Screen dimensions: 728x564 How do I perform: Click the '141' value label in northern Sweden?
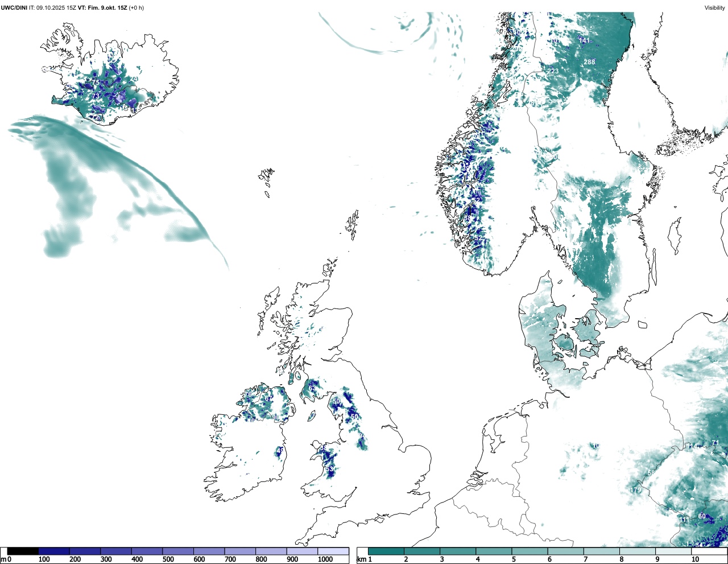[x=584, y=41]
